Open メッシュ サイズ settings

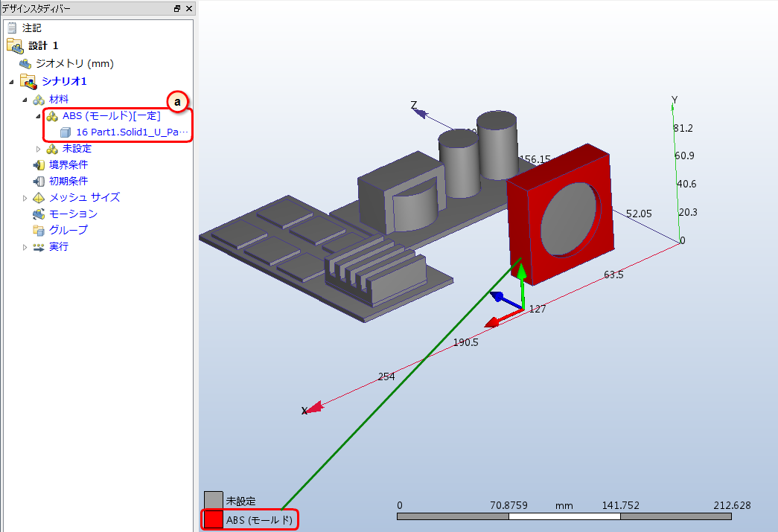(84, 197)
